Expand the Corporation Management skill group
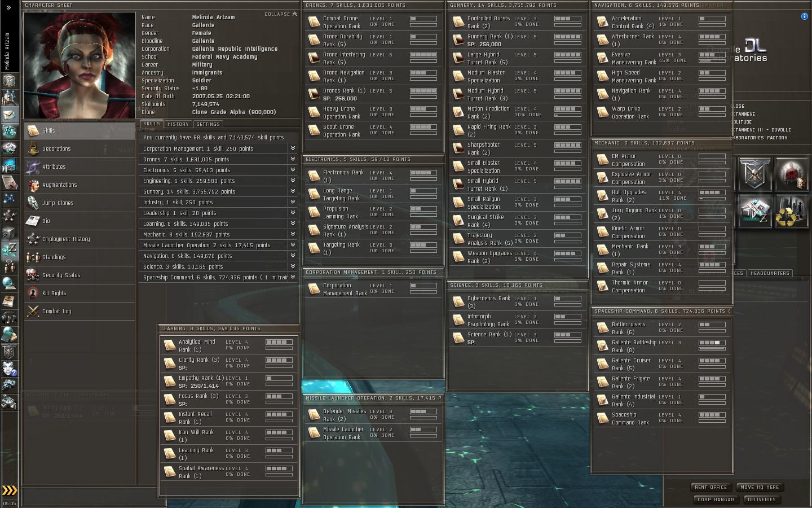The image size is (812, 508). tap(293, 148)
